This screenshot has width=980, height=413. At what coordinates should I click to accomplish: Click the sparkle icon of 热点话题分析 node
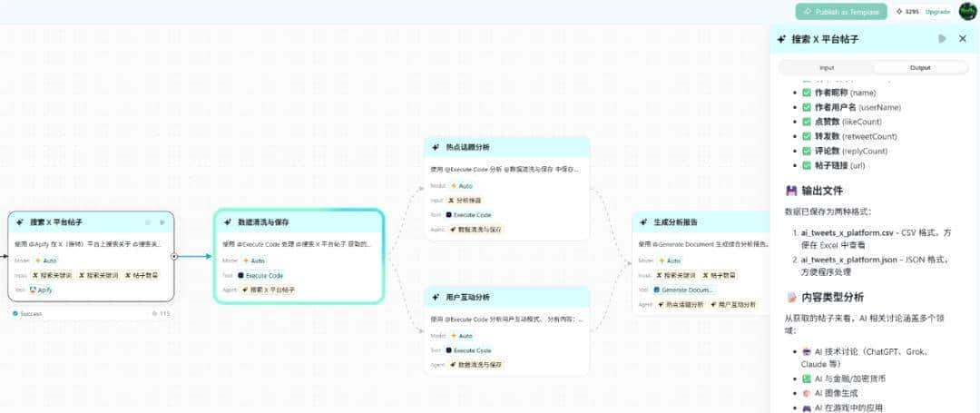point(436,147)
